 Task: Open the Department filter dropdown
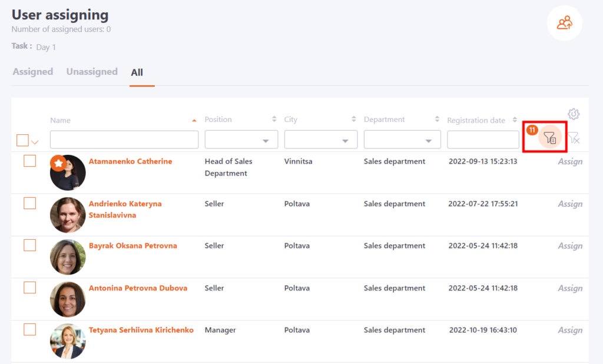[402, 139]
